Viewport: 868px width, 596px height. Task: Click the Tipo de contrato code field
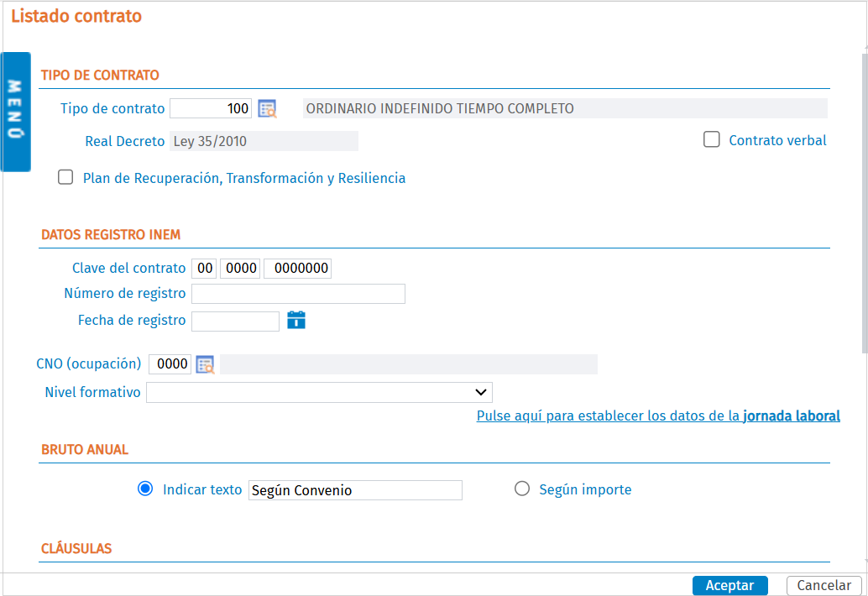click(211, 108)
